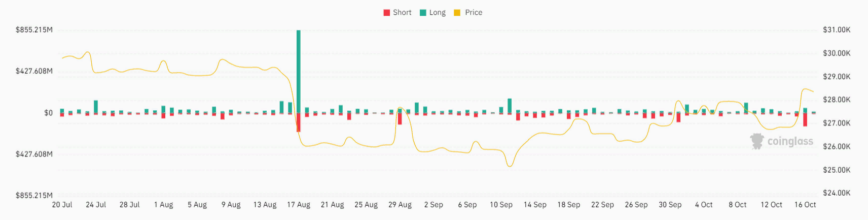Toggle the Short series legend label
The height and width of the screenshot is (220, 868).
tap(402, 13)
